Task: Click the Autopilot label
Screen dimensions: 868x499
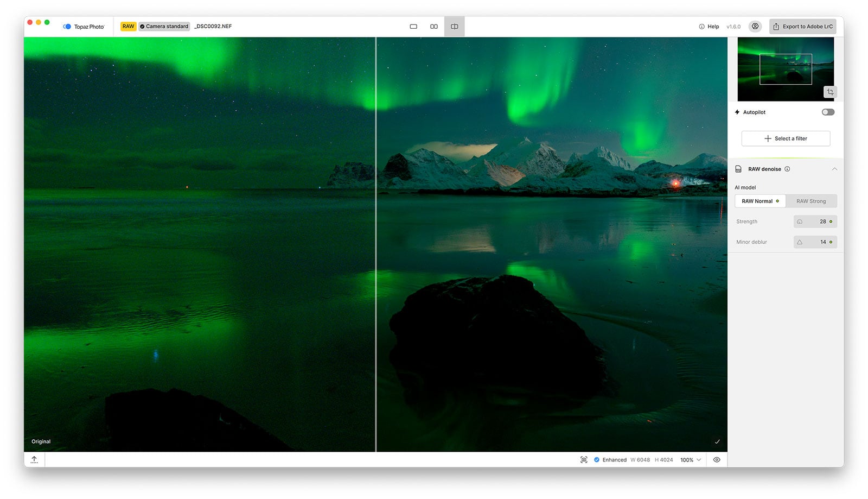Action: (754, 112)
